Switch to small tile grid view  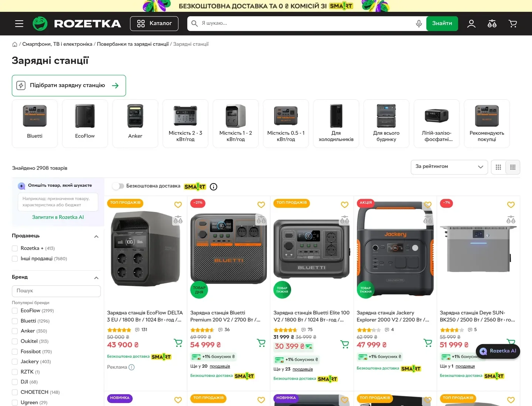coord(513,167)
